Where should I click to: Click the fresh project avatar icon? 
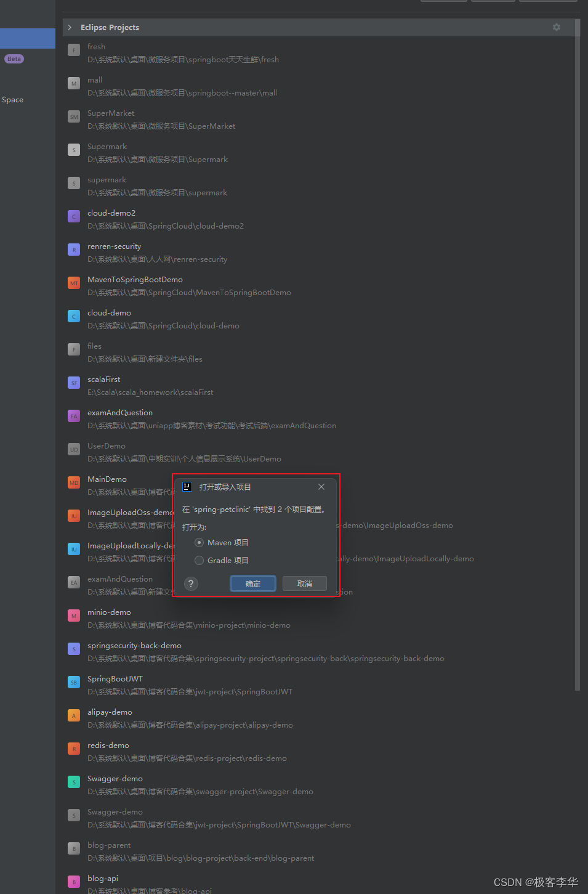tap(73, 50)
